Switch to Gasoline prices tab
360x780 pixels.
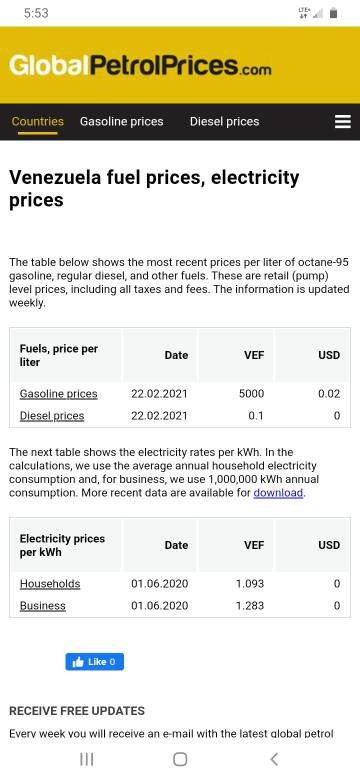click(x=121, y=121)
